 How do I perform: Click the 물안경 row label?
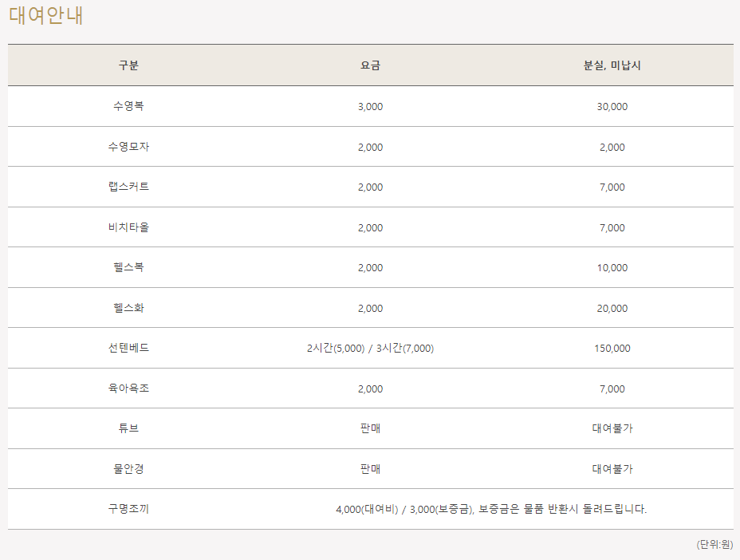(x=128, y=469)
